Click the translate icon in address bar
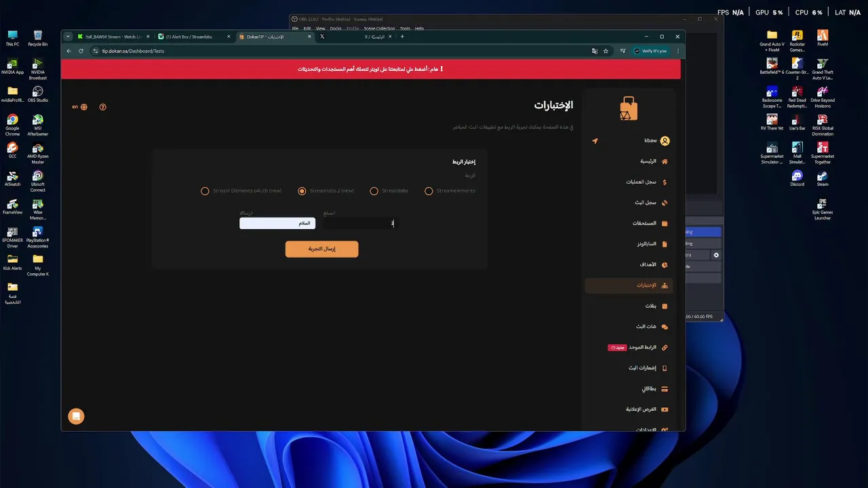This screenshot has width=868, height=488. coord(595,51)
